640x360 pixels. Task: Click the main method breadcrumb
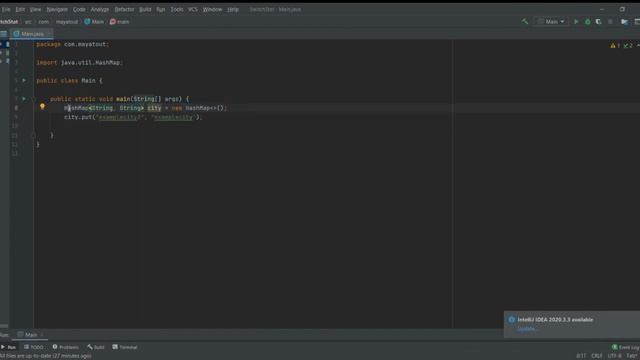tap(119, 22)
